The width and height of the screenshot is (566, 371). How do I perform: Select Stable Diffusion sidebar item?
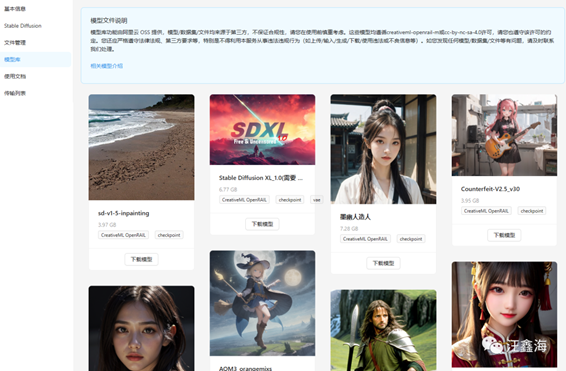(23, 26)
